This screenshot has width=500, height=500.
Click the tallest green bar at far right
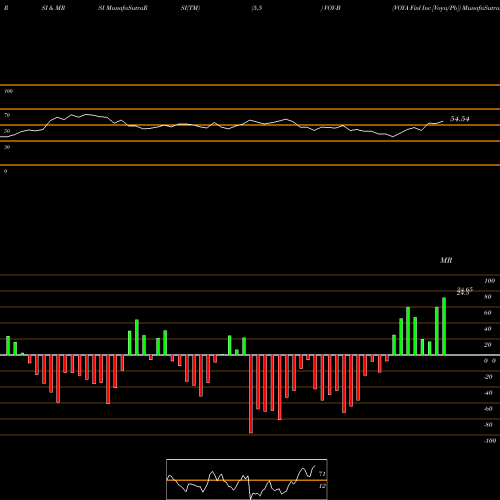[x=444, y=326]
